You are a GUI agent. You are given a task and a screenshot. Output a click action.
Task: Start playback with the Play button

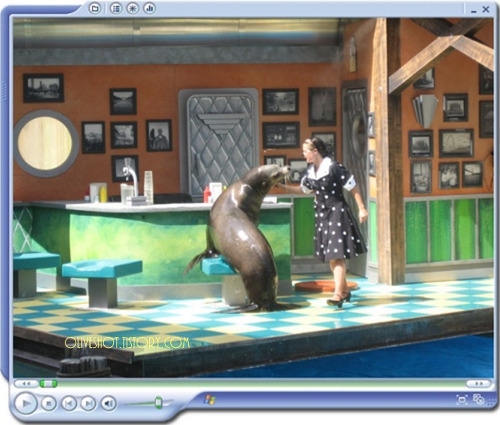tap(26, 403)
